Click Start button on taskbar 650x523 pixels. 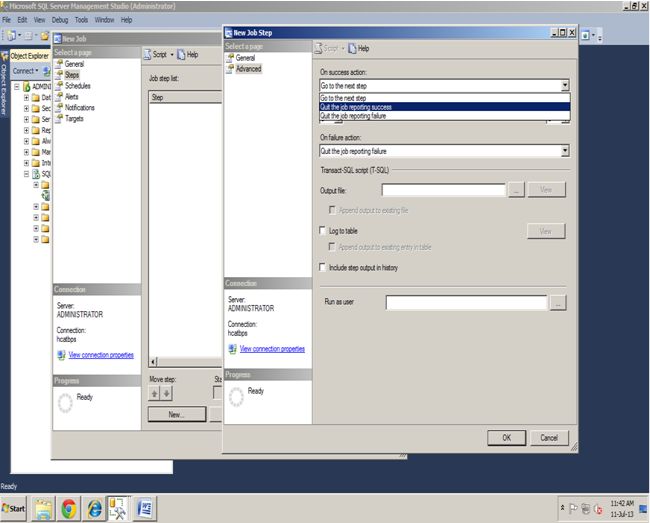click(14, 508)
